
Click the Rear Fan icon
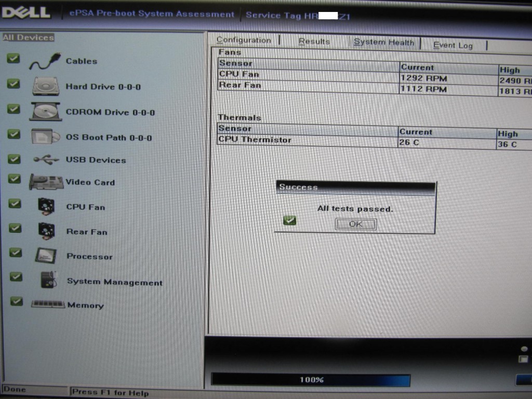tap(46, 231)
